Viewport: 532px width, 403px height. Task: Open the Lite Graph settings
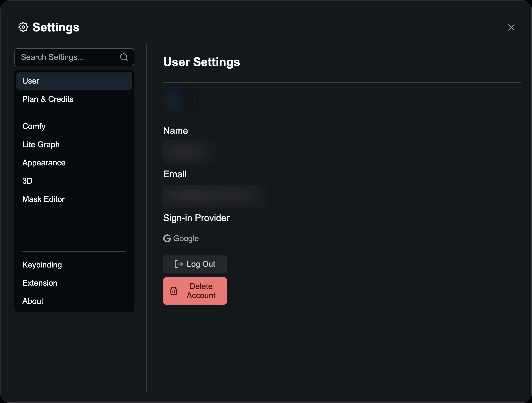point(41,144)
